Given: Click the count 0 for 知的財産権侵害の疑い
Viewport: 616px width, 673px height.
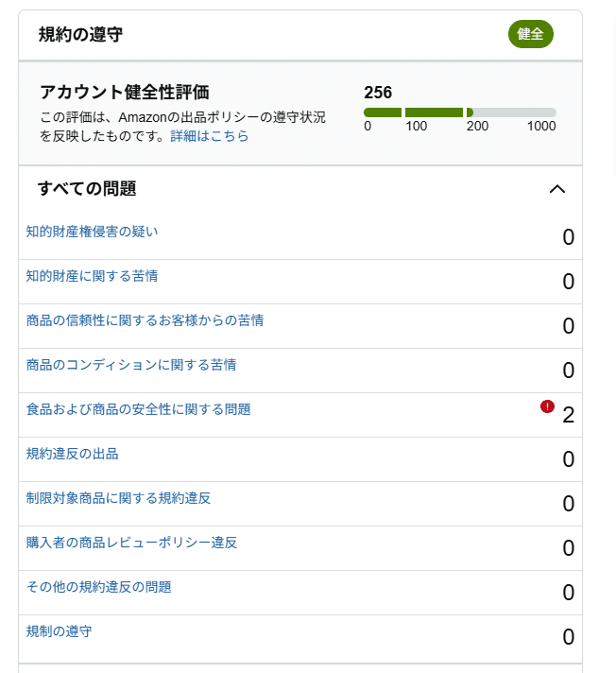Looking at the screenshot, I should [569, 237].
